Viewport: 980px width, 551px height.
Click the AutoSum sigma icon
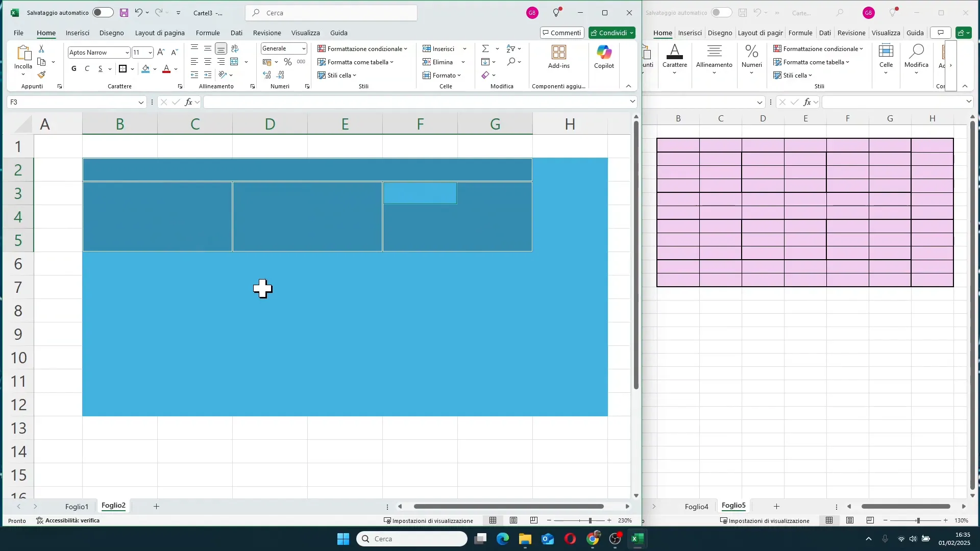(485, 48)
